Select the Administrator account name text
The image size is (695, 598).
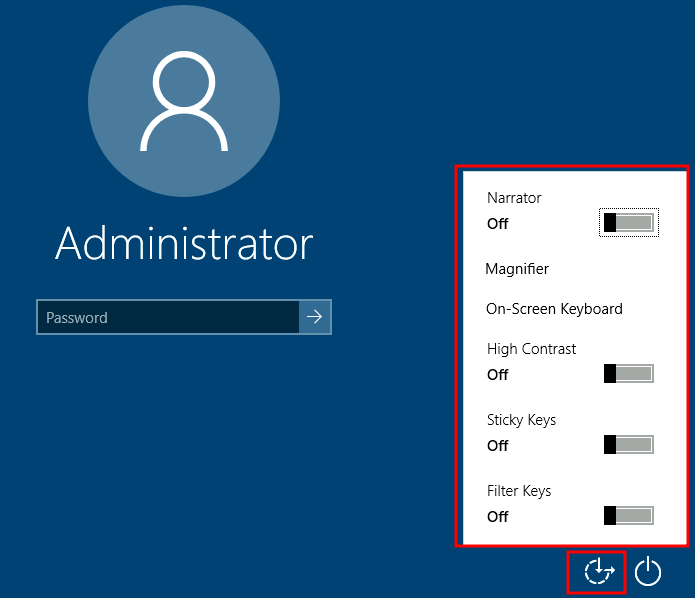(184, 243)
